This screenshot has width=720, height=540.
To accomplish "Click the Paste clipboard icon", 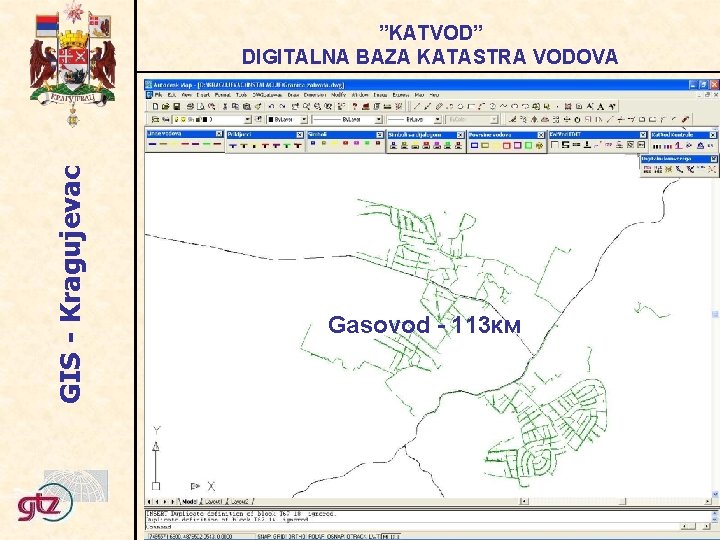I will (x=247, y=107).
